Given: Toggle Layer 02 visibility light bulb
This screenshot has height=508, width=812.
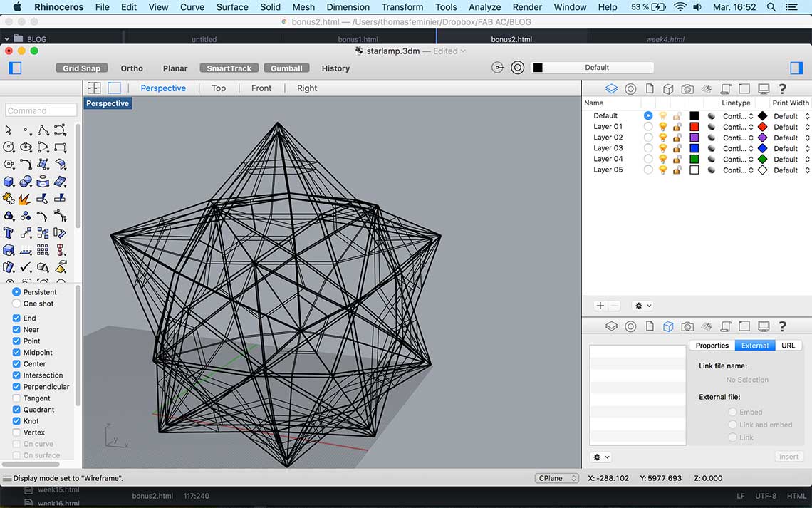Looking at the screenshot, I should (663, 138).
